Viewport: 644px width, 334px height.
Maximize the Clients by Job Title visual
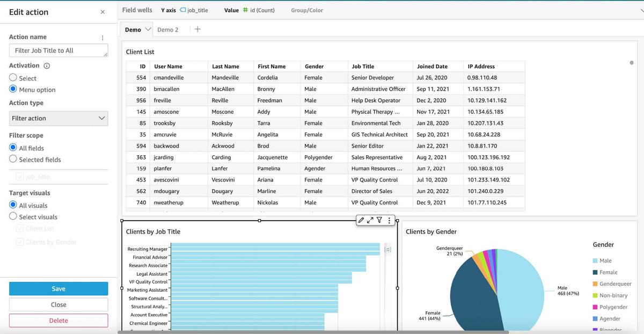pyautogui.click(x=370, y=220)
